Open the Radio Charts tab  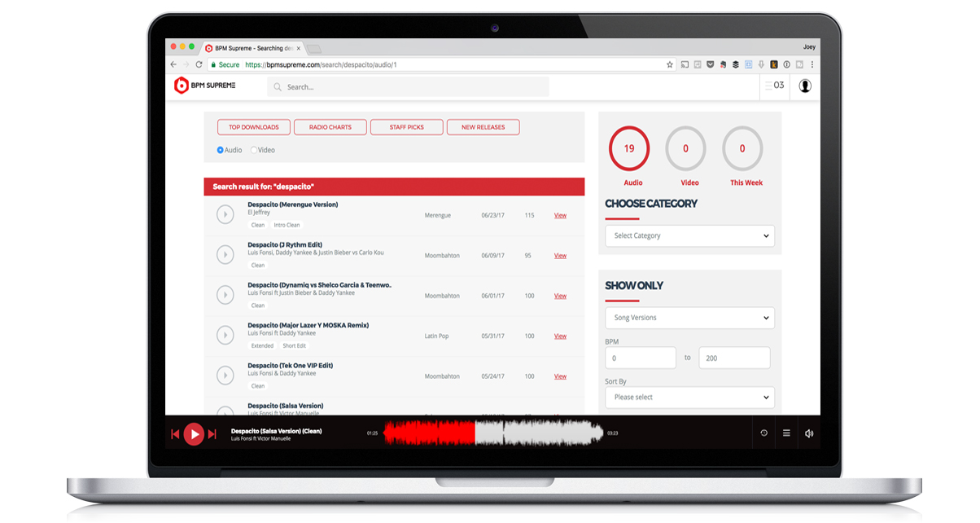[x=330, y=127]
